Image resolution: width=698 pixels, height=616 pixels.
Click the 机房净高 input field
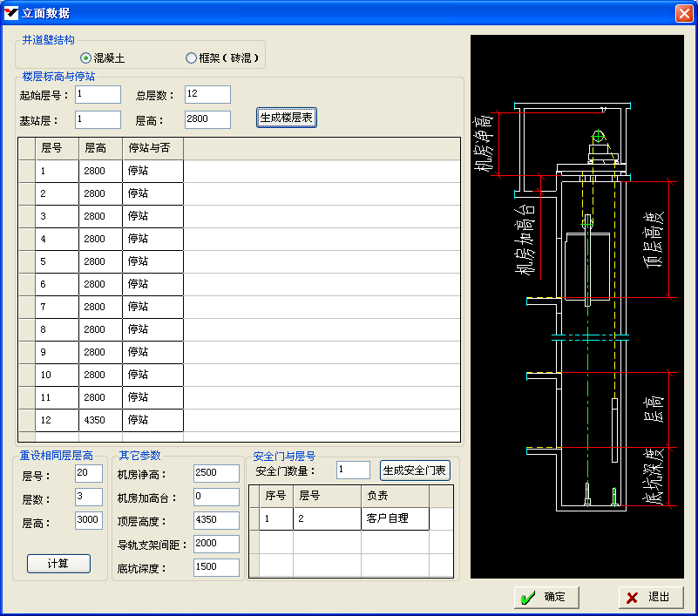click(x=216, y=473)
